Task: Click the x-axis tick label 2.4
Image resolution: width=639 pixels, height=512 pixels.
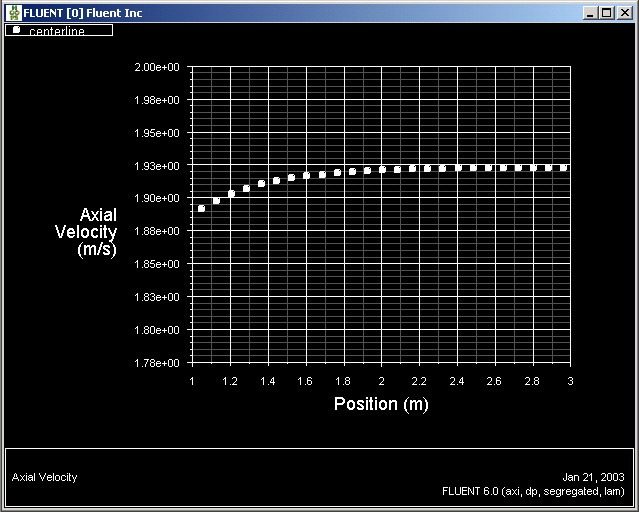Action: click(457, 382)
